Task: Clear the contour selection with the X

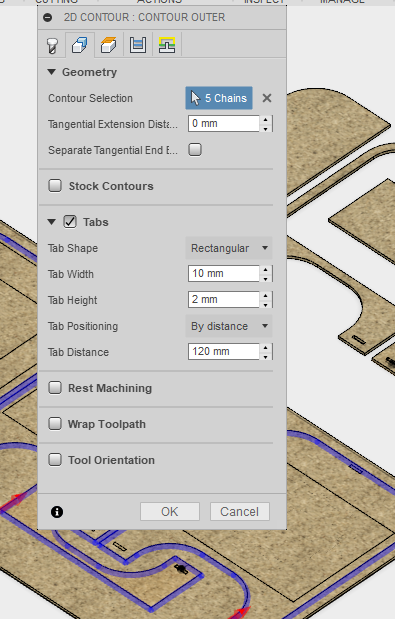Action: pos(267,98)
